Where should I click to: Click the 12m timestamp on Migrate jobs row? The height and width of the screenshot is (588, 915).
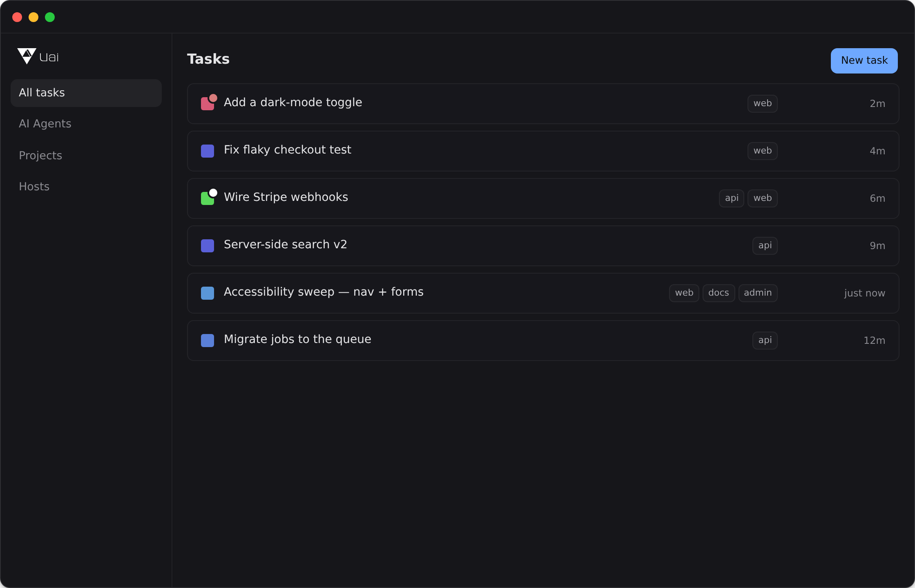[x=875, y=341]
